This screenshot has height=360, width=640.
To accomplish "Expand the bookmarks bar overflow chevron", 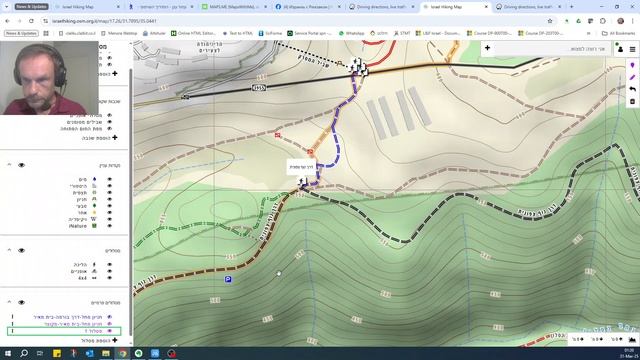I will 588,33.
